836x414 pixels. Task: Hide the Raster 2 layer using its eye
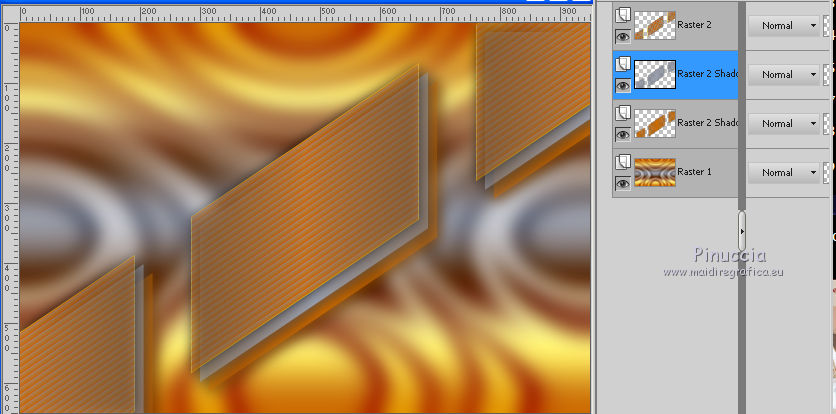pos(623,36)
